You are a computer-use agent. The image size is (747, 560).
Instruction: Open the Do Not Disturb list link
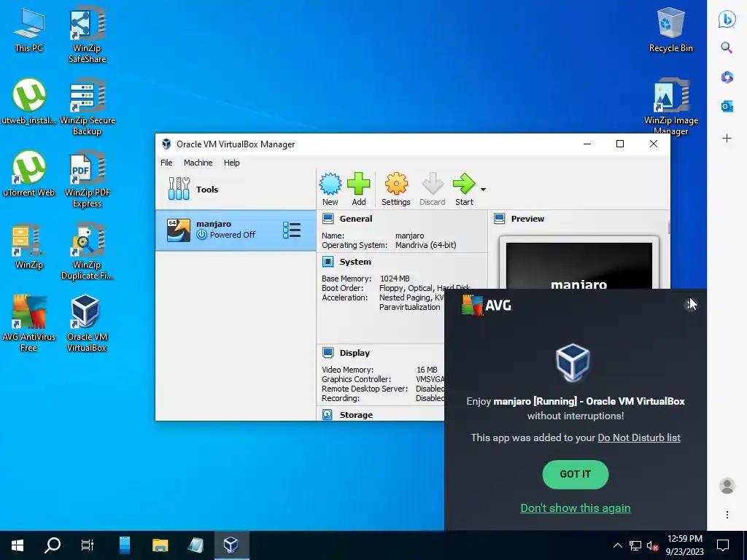tap(639, 437)
